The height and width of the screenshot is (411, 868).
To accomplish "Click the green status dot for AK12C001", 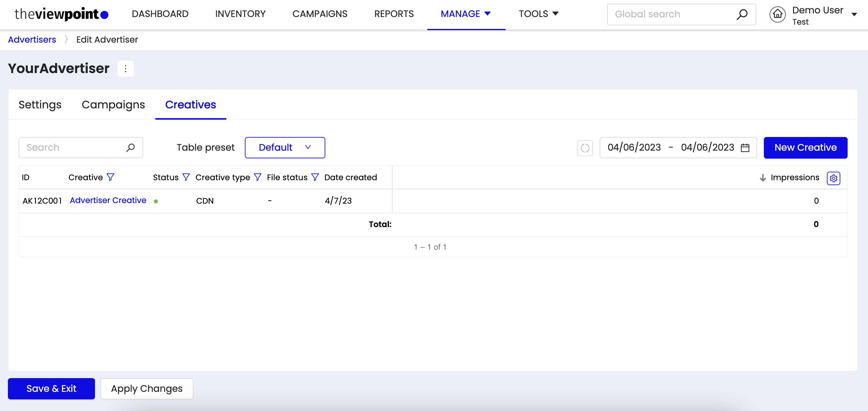I will coord(156,202).
